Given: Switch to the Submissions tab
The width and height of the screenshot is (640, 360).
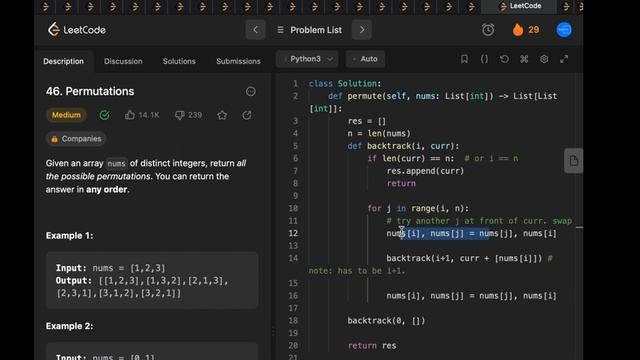Looking at the screenshot, I should [238, 61].
